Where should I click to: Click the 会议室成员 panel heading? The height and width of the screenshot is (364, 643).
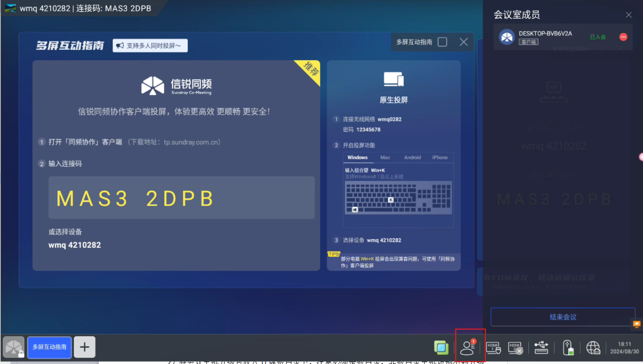click(517, 15)
